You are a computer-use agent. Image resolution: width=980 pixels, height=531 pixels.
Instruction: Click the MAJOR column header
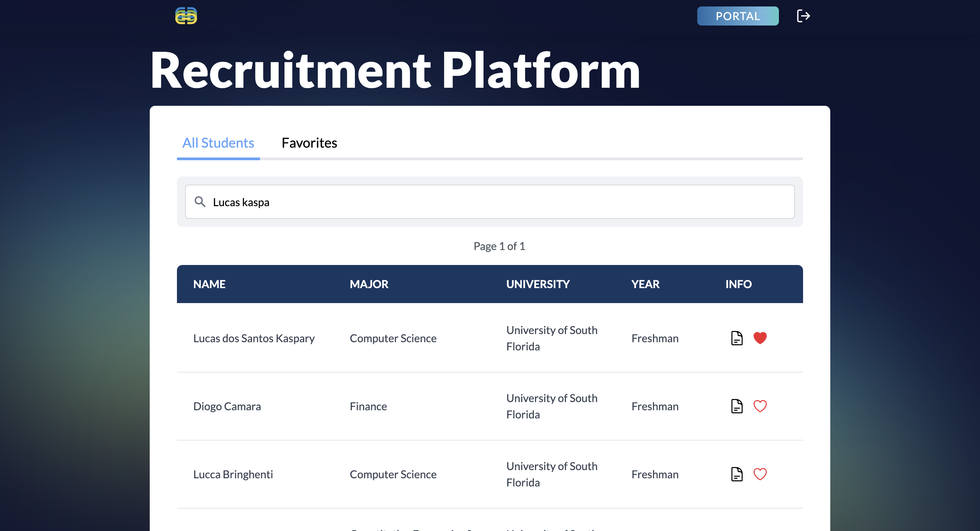(369, 284)
